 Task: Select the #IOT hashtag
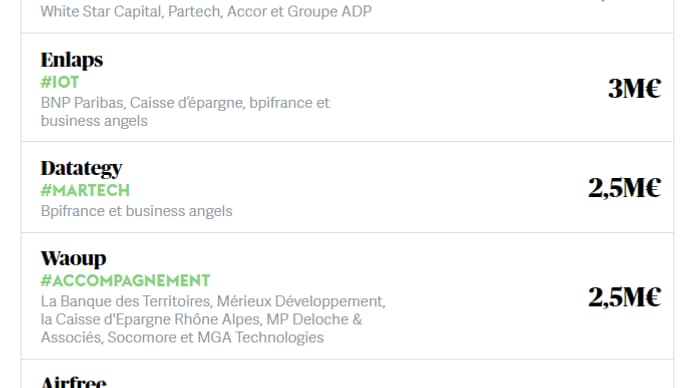(60, 82)
